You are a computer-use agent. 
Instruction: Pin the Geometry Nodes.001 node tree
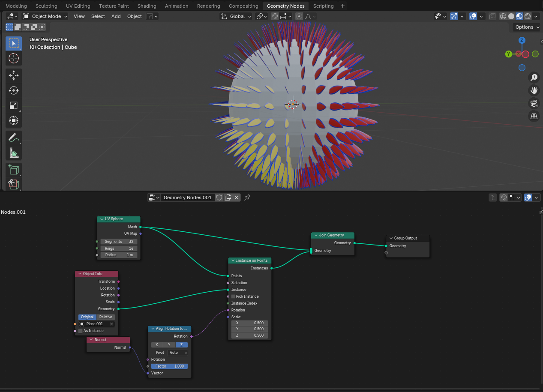pyautogui.click(x=247, y=197)
